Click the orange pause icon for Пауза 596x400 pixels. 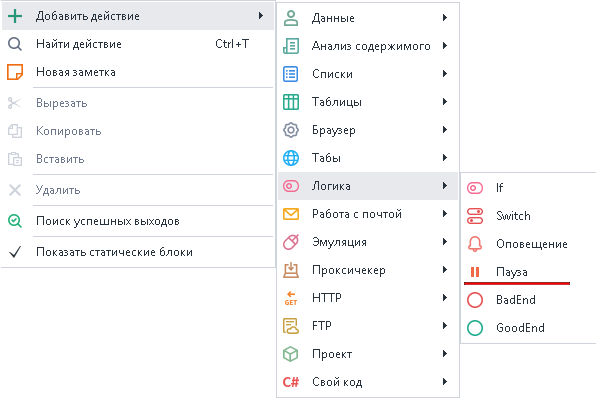[475, 272]
